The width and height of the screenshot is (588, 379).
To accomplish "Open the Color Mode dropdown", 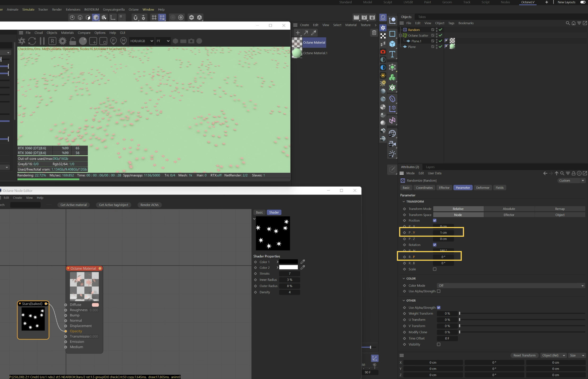I will pos(511,285).
